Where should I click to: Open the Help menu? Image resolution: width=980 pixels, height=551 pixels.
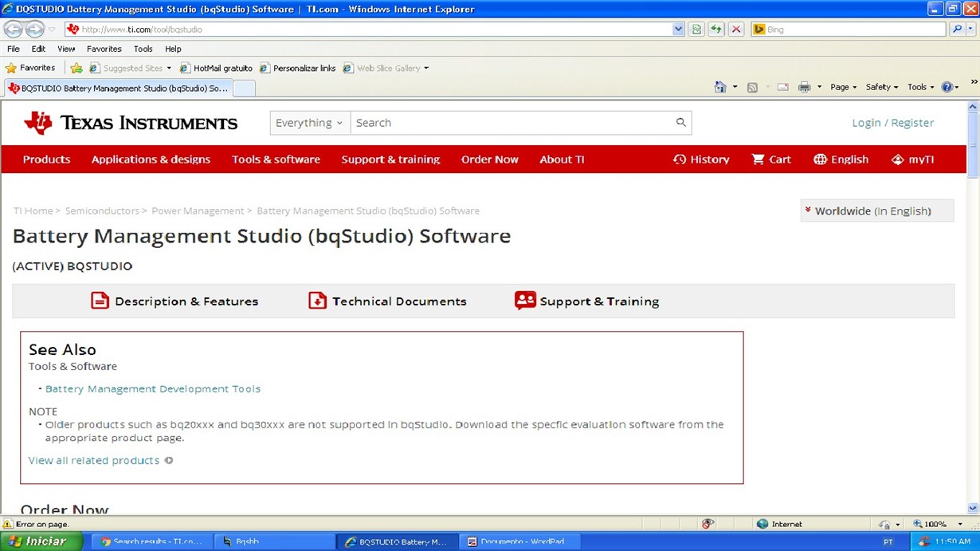point(173,49)
